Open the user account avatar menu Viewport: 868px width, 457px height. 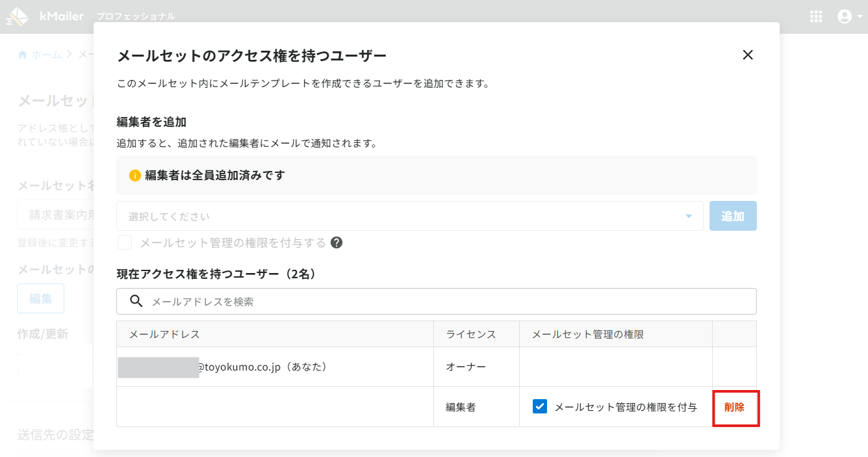point(845,17)
